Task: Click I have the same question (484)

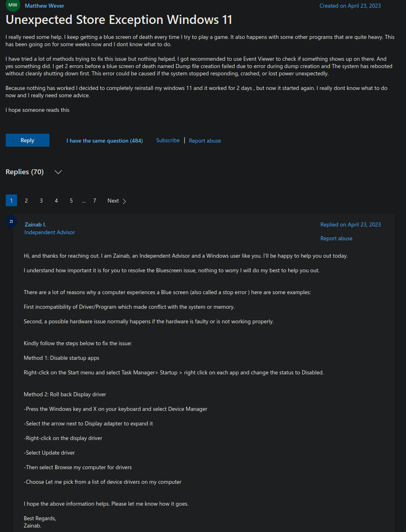Action: [105, 141]
